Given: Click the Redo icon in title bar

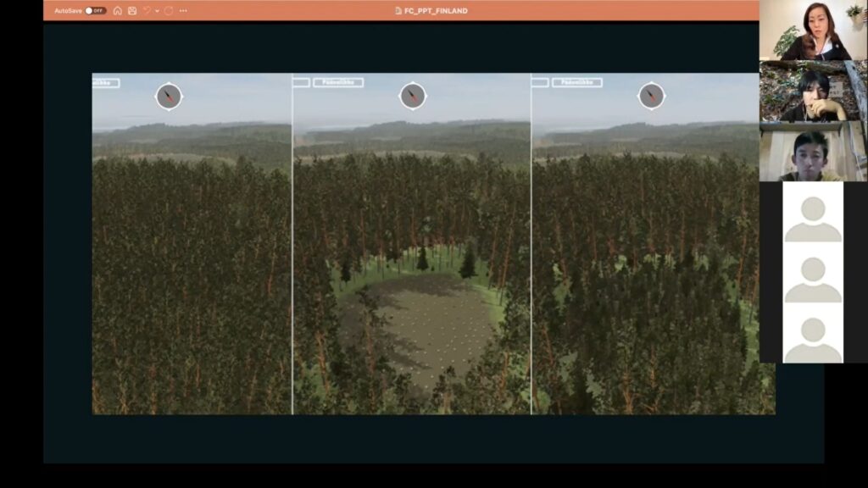Looking at the screenshot, I should pyautogui.click(x=169, y=11).
